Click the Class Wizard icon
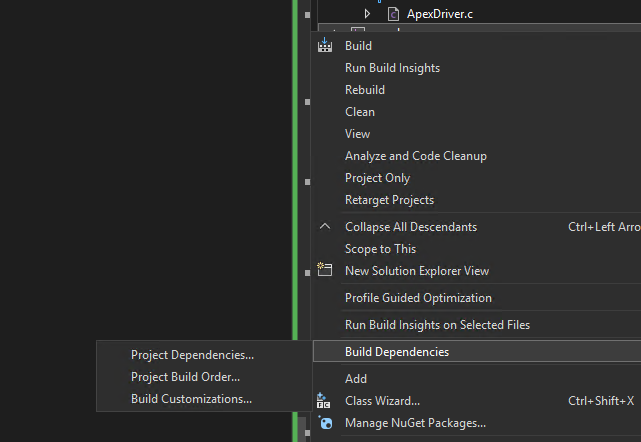The height and width of the screenshot is (442, 641). [x=323, y=401]
